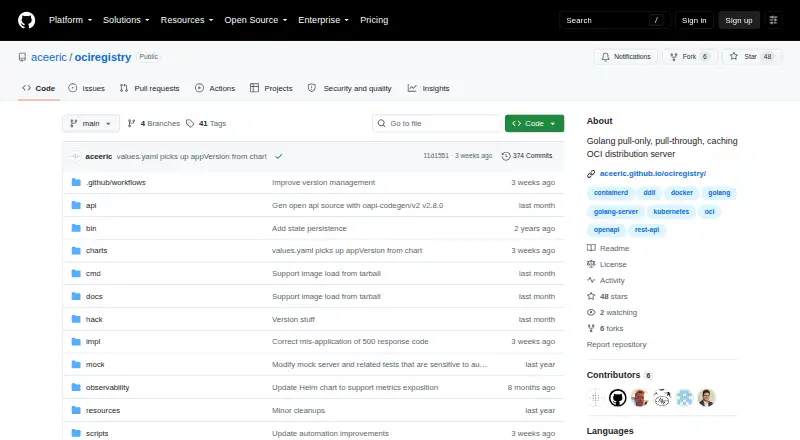This screenshot has width=800, height=440.
Task: Expand the Solutions menu
Action: tap(126, 20)
